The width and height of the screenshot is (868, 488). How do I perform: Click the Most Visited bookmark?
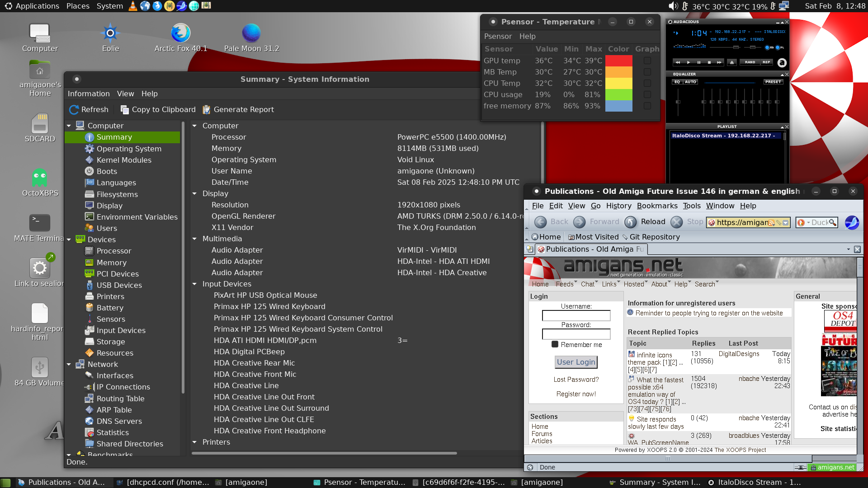[593, 237]
